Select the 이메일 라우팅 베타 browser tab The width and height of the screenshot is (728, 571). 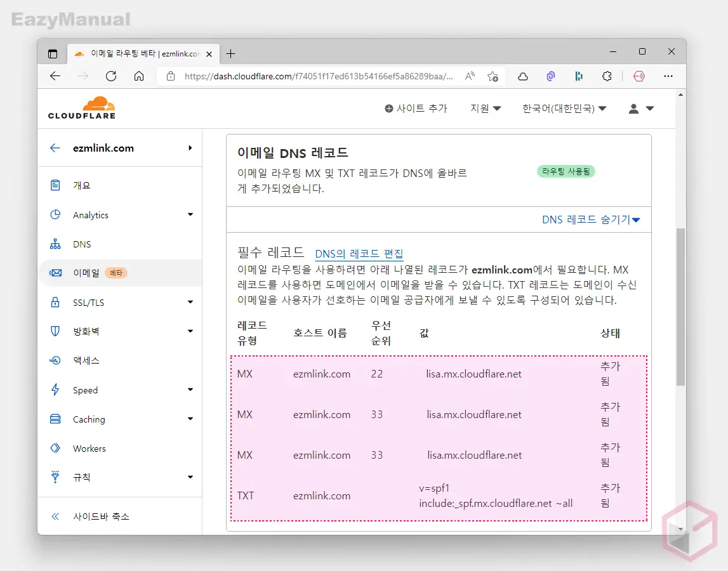(133, 53)
